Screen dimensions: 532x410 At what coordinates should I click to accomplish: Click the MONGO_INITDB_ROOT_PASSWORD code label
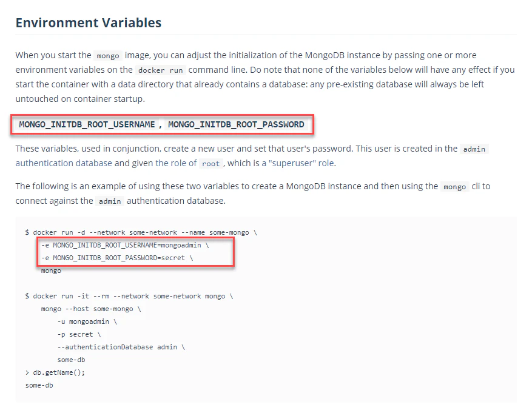tap(236, 124)
